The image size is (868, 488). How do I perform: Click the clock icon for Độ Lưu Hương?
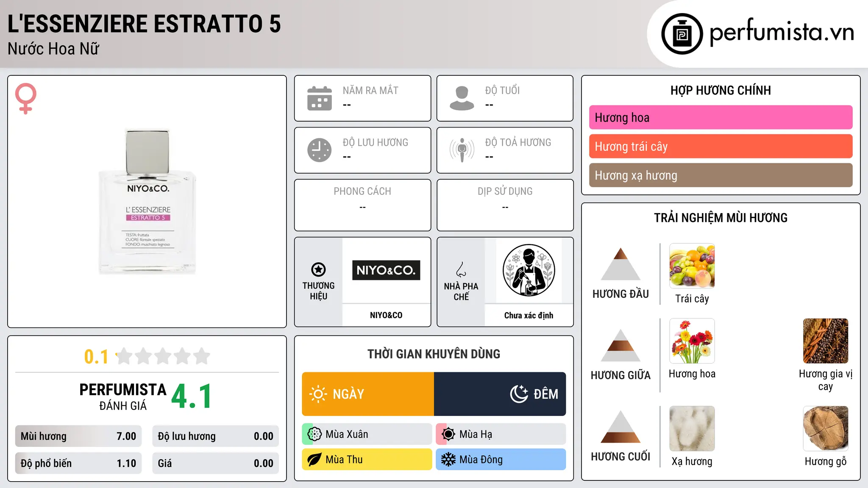pos(320,150)
